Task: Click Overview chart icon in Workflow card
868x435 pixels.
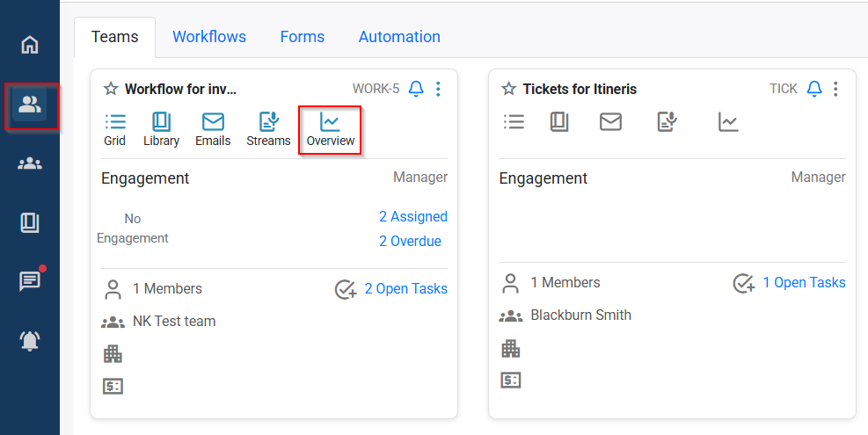Action: coord(330,129)
